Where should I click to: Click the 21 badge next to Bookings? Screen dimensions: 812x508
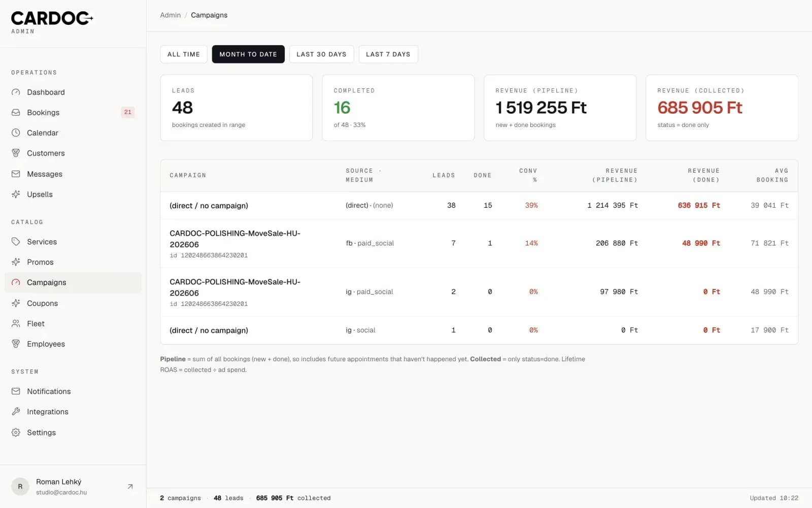tap(128, 112)
